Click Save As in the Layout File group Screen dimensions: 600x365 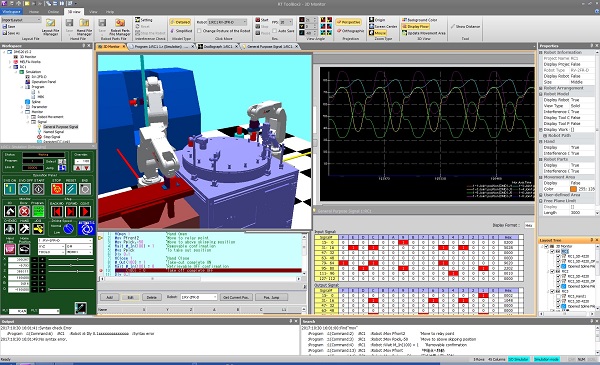(11, 33)
